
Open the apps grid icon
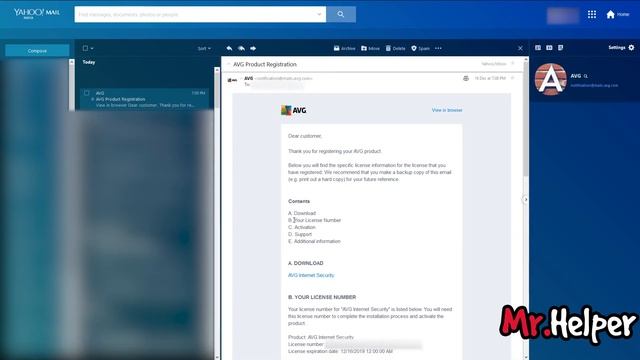(x=592, y=14)
